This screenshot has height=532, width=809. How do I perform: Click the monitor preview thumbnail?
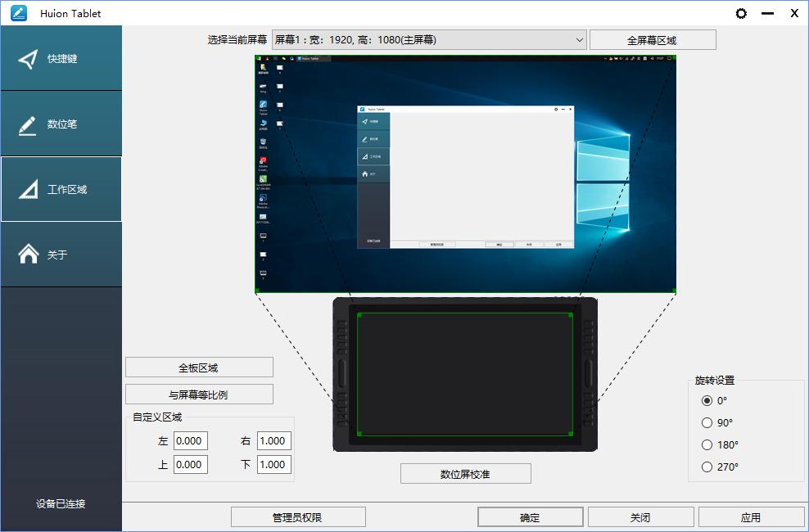[464, 174]
